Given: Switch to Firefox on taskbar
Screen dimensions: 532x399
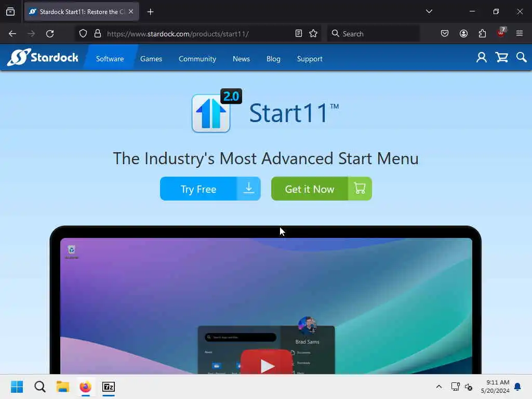Looking at the screenshot, I should coord(86,387).
